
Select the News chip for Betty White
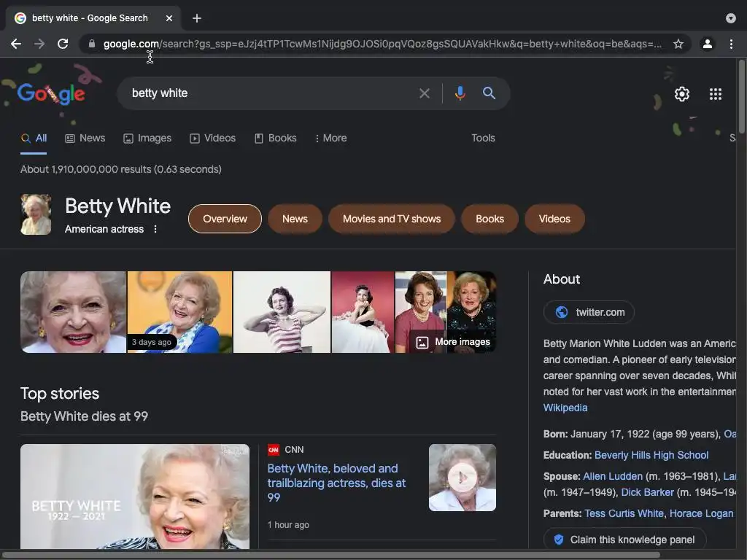[295, 219]
